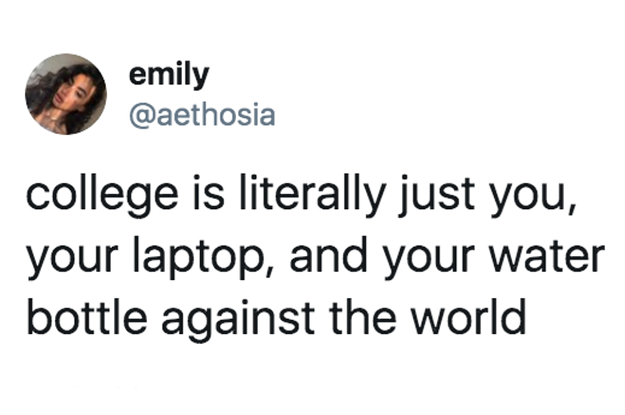Open the emily display name link
Screen dimensions: 625x415
[156, 73]
